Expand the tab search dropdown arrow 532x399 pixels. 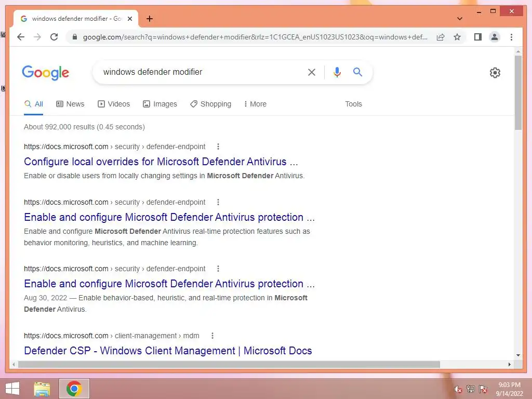click(x=460, y=19)
